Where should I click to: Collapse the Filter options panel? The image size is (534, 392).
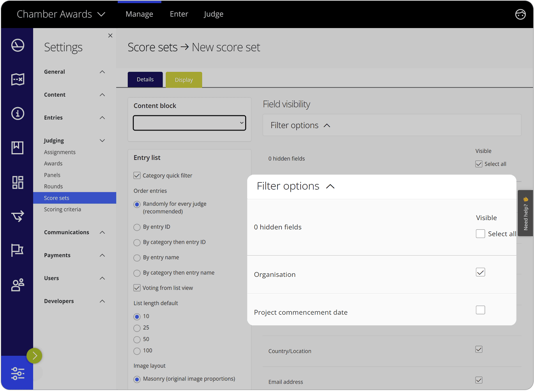(330, 186)
